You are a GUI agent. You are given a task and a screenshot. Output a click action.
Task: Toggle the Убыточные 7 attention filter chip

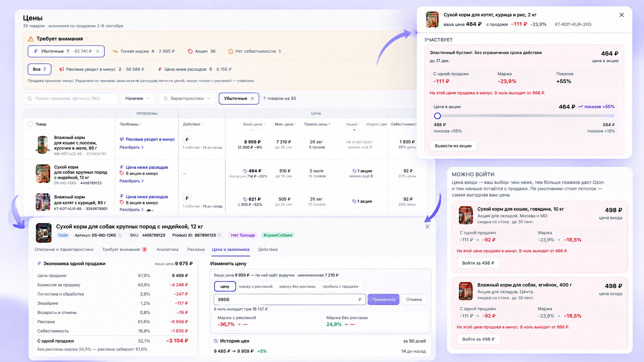pyautogui.click(x=66, y=51)
